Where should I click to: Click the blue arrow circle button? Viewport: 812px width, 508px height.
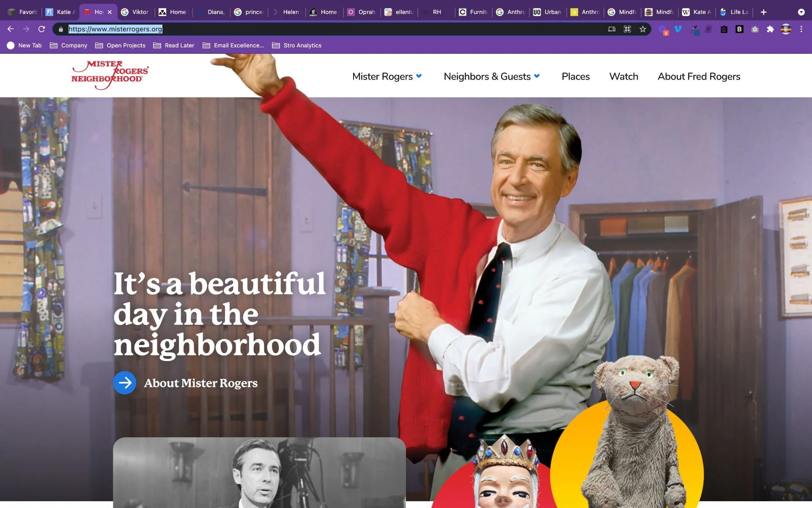click(x=125, y=383)
